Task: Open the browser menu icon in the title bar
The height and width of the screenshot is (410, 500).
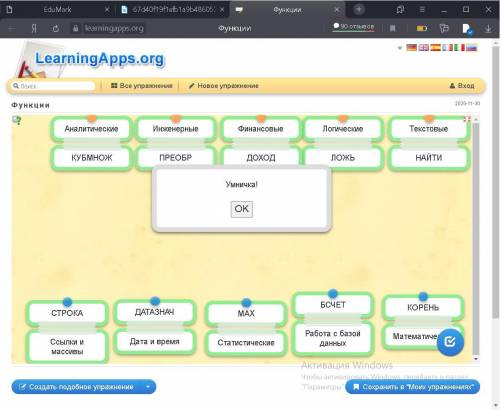Action: coord(422,10)
